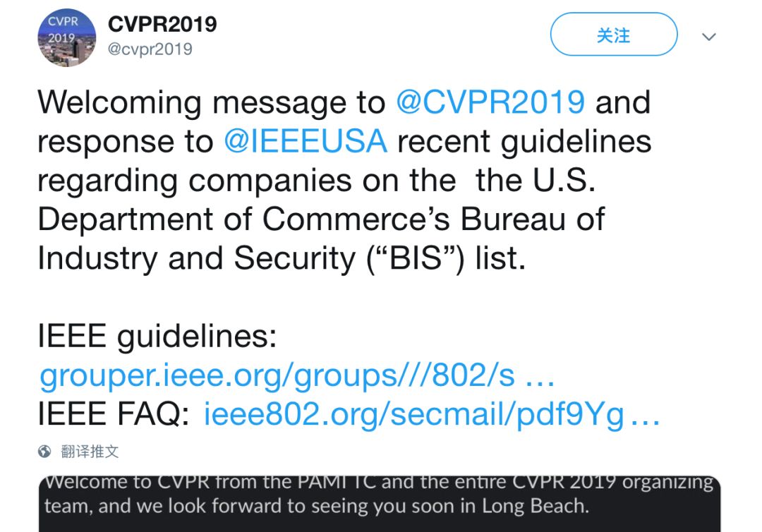762x532 pixels.
Task: Click the bold CVPR2019 display name
Action: tap(162, 24)
